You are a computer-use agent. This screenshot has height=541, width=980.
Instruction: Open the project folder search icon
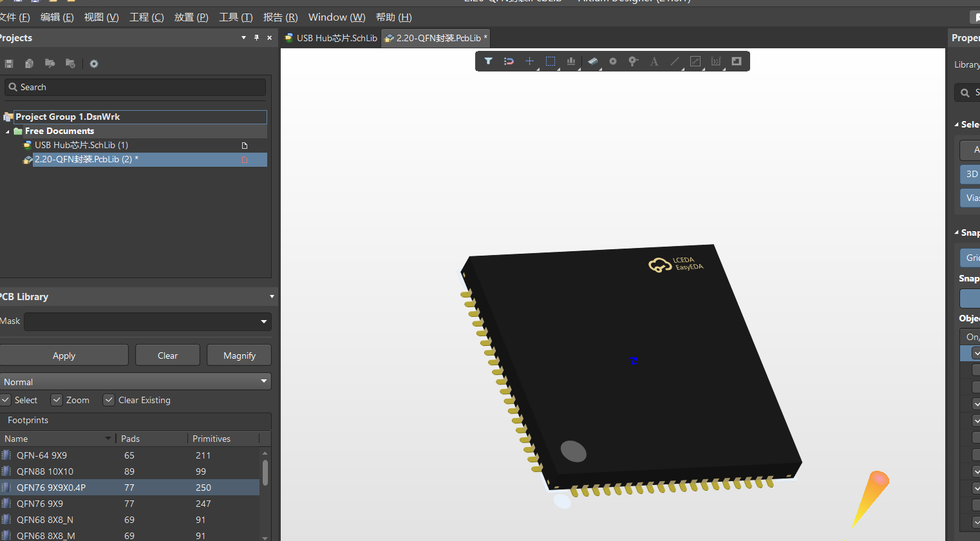point(50,64)
